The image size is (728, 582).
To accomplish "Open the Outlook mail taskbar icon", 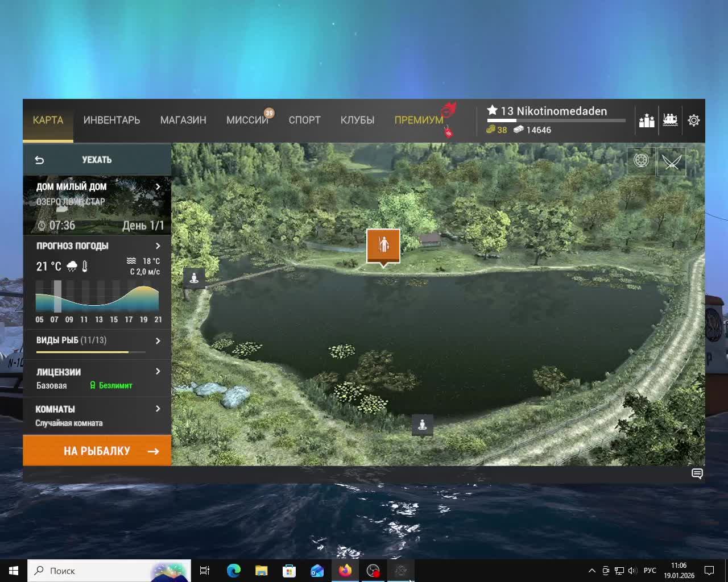I will click(x=317, y=571).
